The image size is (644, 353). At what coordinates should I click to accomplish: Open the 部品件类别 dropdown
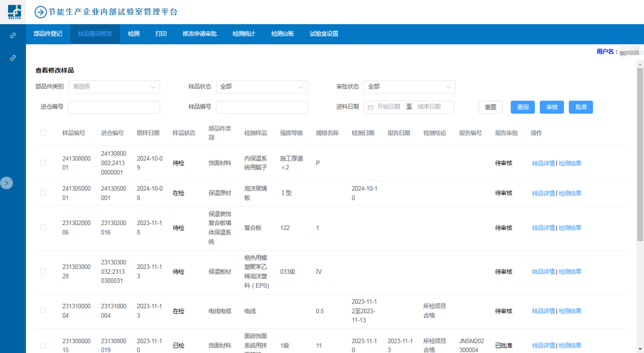click(114, 87)
